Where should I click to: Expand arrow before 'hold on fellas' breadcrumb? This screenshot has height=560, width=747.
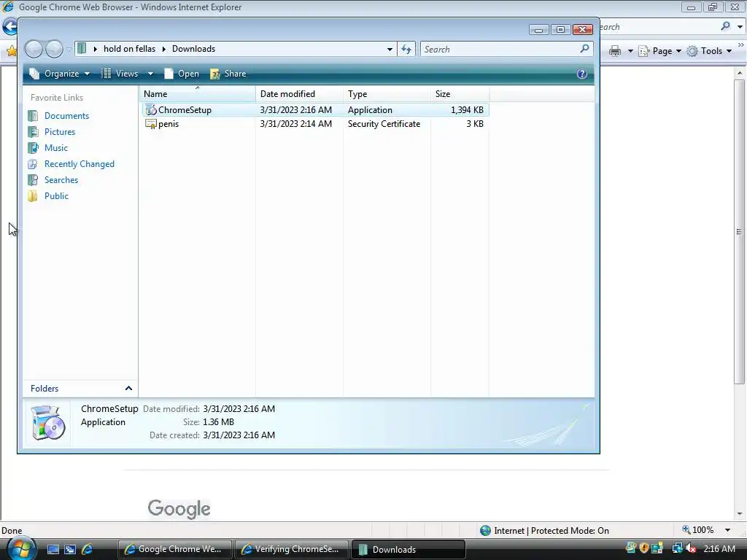pos(96,49)
